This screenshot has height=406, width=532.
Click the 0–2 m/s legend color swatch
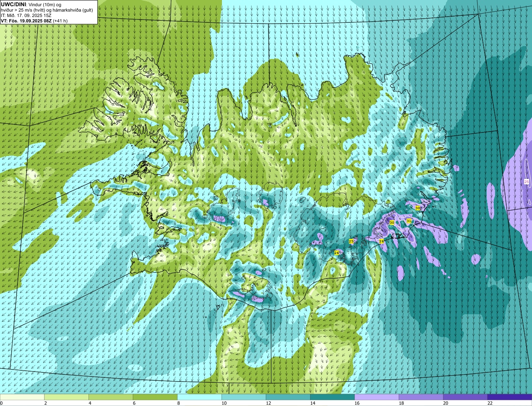click(22, 397)
